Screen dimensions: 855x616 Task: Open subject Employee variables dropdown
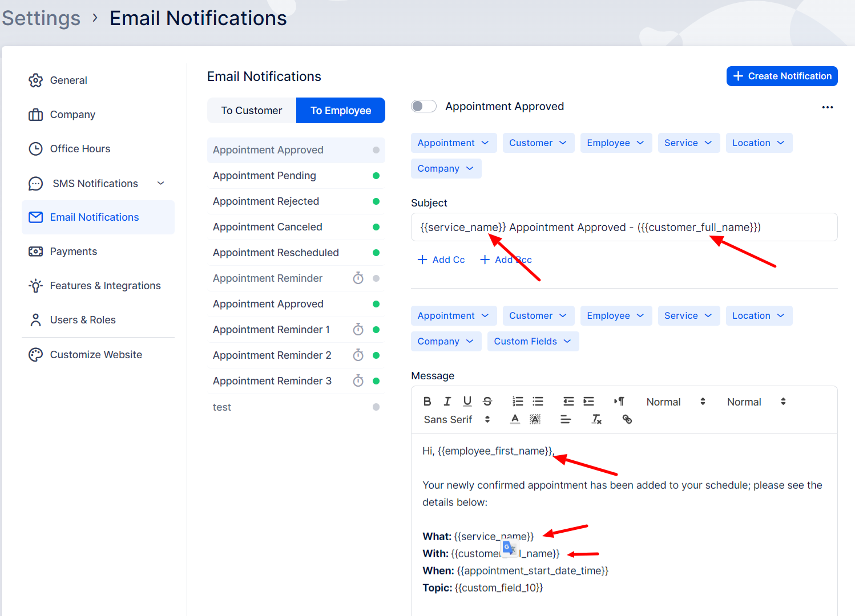[x=616, y=143]
